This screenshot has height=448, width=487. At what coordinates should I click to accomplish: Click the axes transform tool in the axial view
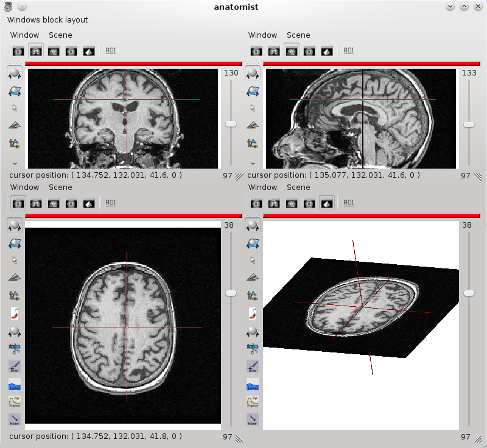click(14, 295)
